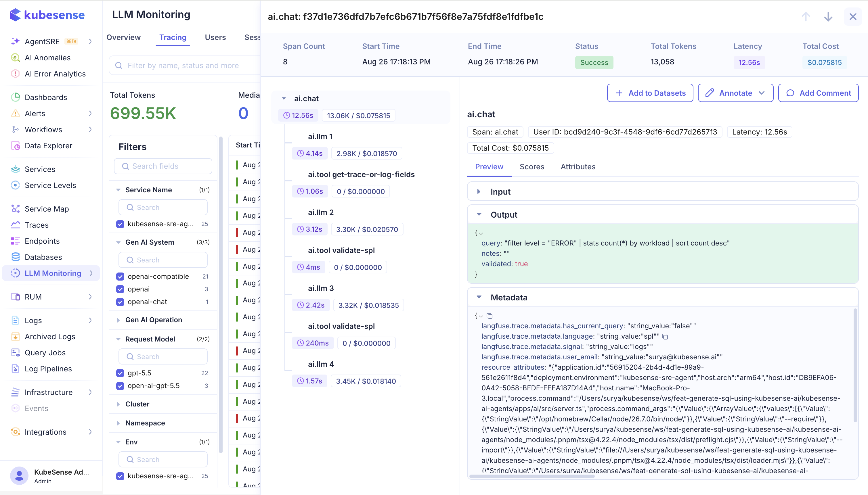Click the Add to Datasets button
The image size is (868, 495).
[650, 93]
